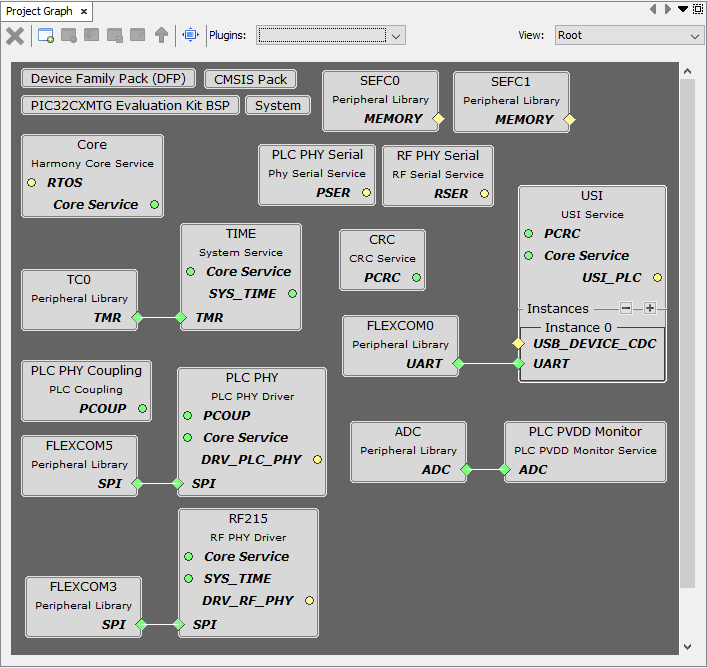Click the DRV_PLC_PHY yellow circle port
Screen dimensions: 707x668
pos(317,460)
